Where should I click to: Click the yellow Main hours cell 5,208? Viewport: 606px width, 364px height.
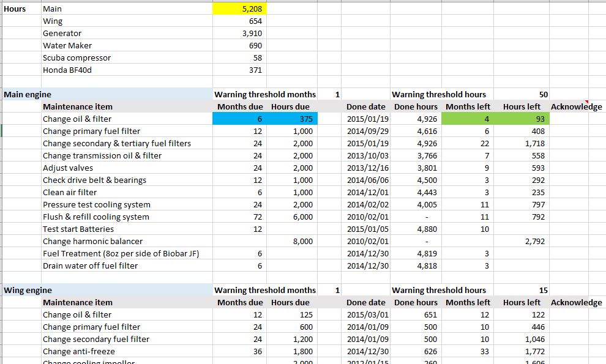pos(239,9)
